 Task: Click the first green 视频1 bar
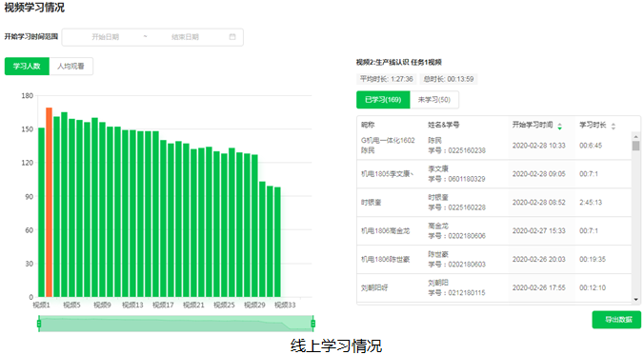click(42, 212)
